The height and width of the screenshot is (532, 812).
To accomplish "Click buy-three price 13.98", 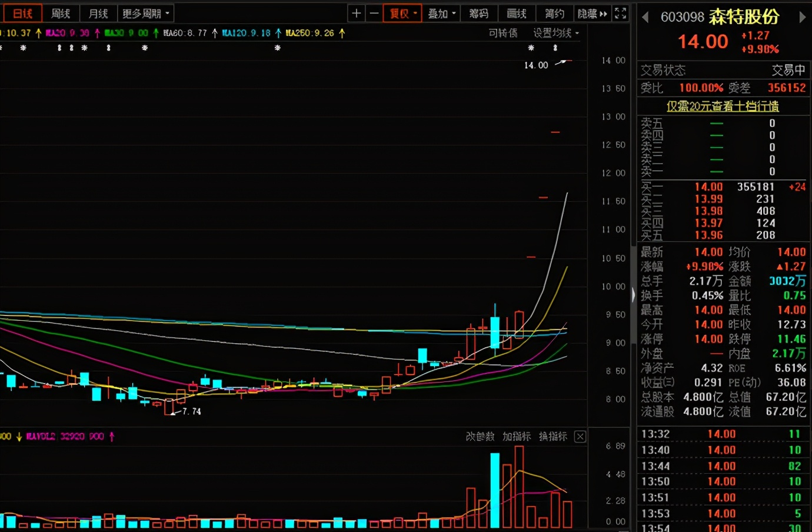I will pyautogui.click(x=708, y=211).
